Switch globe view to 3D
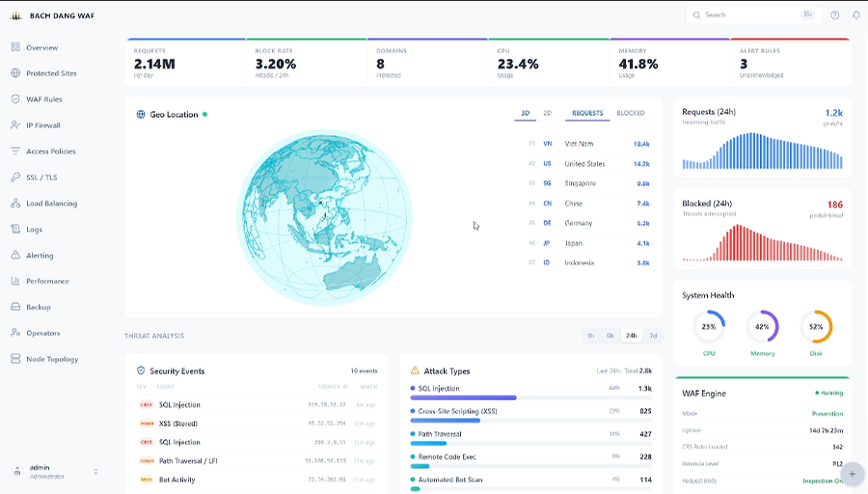 (526, 113)
